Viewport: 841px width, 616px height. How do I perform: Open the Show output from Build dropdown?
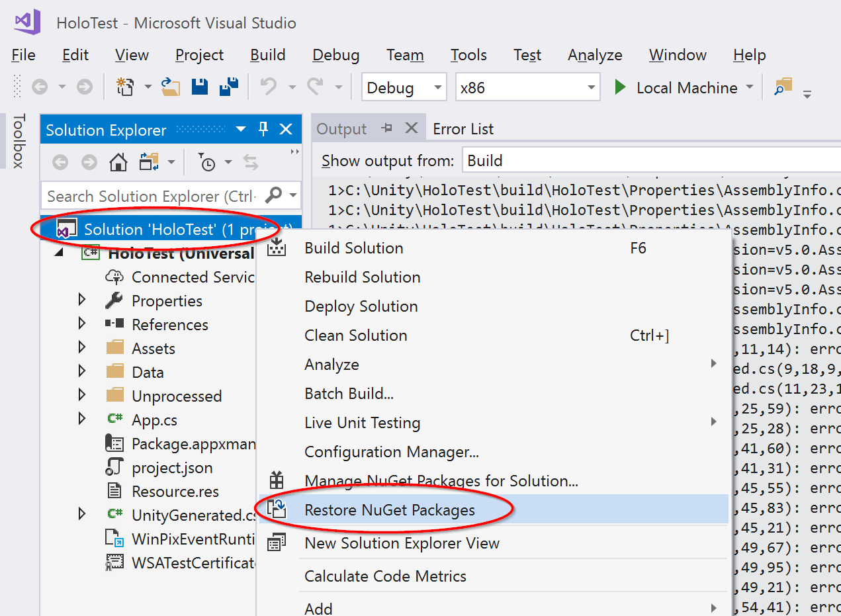pyautogui.click(x=651, y=161)
